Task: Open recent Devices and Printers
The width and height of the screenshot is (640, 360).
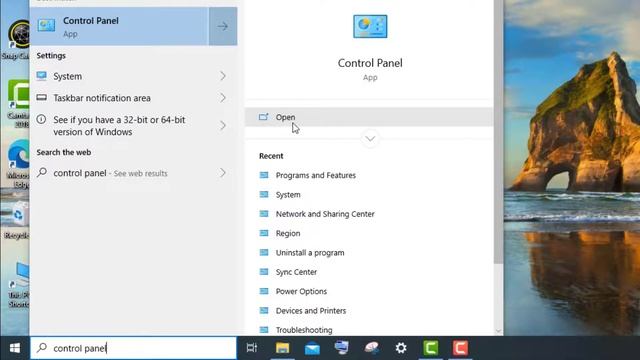Action: tap(311, 311)
